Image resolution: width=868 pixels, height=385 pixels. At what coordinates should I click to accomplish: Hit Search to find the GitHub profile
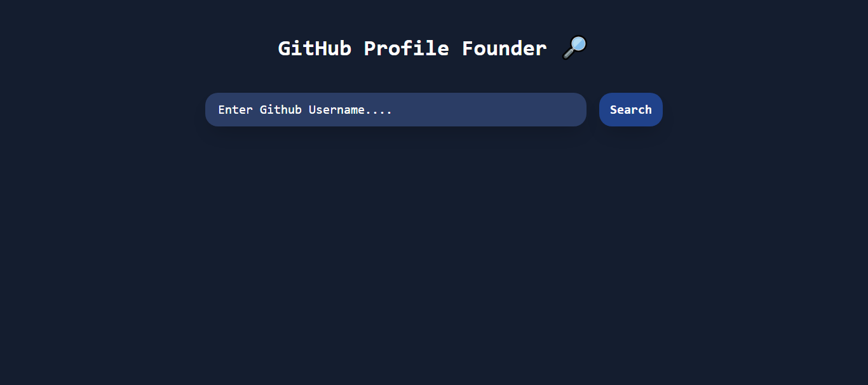pyautogui.click(x=630, y=109)
